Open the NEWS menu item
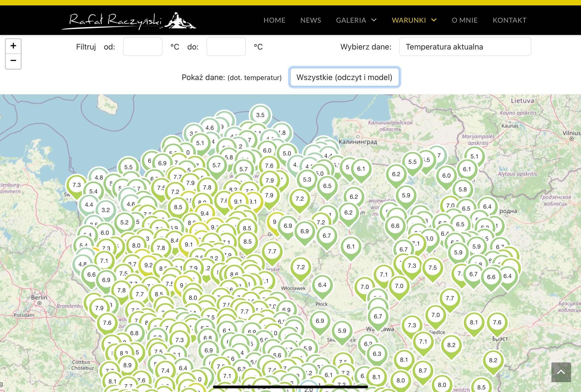The width and height of the screenshot is (581, 392). (310, 20)
